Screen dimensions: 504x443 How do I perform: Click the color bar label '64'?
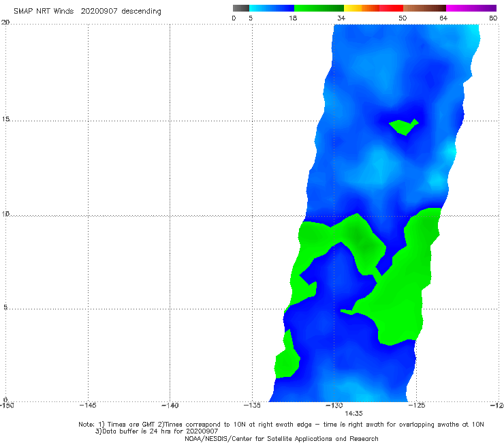[x=443, y=18]
